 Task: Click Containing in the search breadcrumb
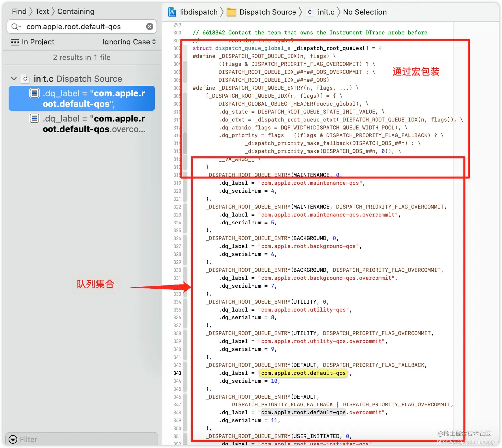click(x=76, y=11)
